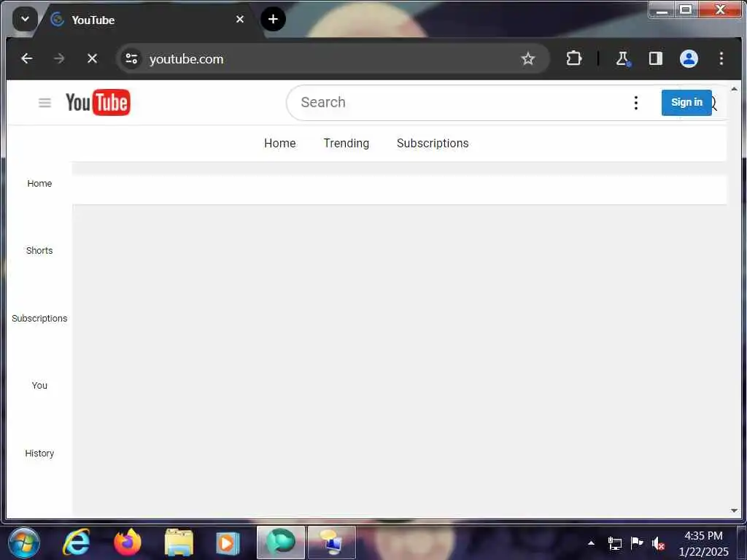Viewport: 747px width, 560px height.
Task: Switch to the active browser taskbar icon
Action: pos(281,542)
